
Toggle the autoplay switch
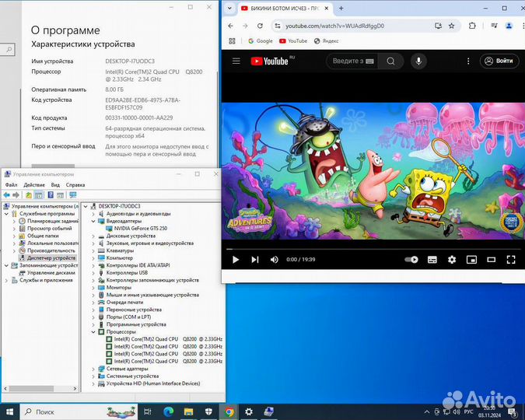click(x=411, y=260)
